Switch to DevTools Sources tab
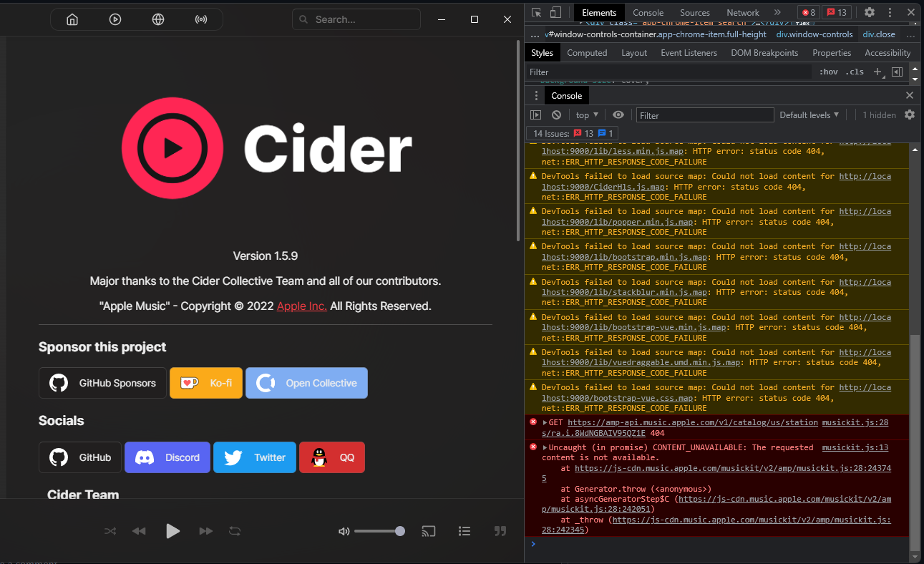The height and width of the screenshot is (564, 924). [x=695, y=12]
